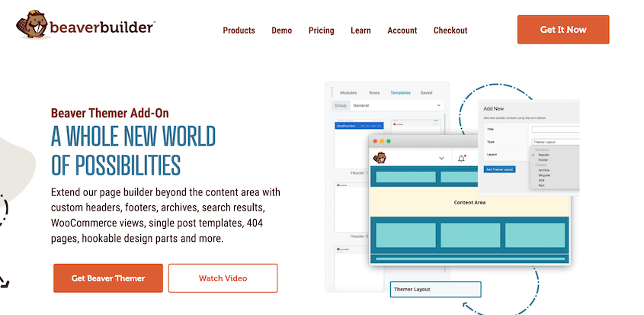This screenshot has width=644, height=315.
Task: Select the Saved tab in builder panel
Action: coord(426,93)
